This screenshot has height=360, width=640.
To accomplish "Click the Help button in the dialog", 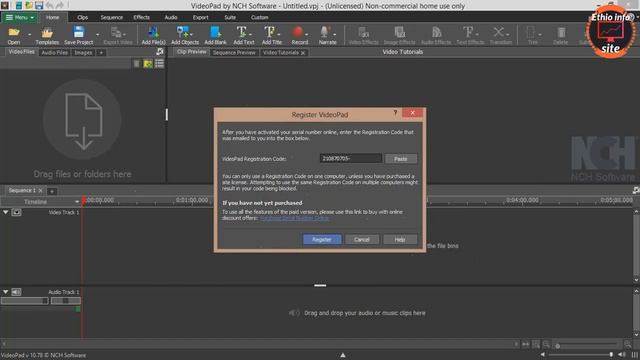I will 400,240.
